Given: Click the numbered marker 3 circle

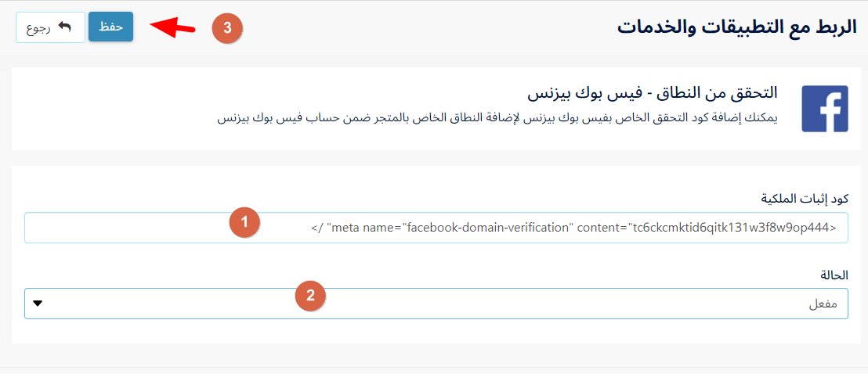Looking at the screenshot, I should (x=227, y=28).
